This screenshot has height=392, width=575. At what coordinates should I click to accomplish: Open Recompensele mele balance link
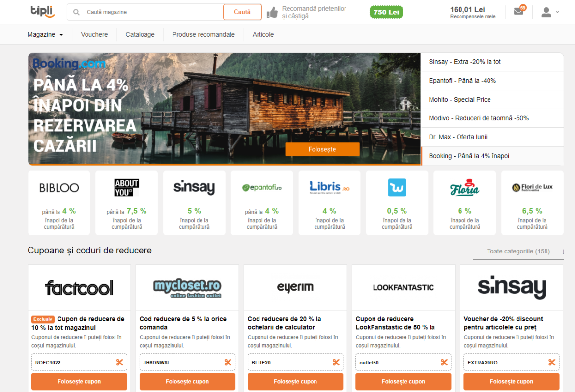click(473, 12)
